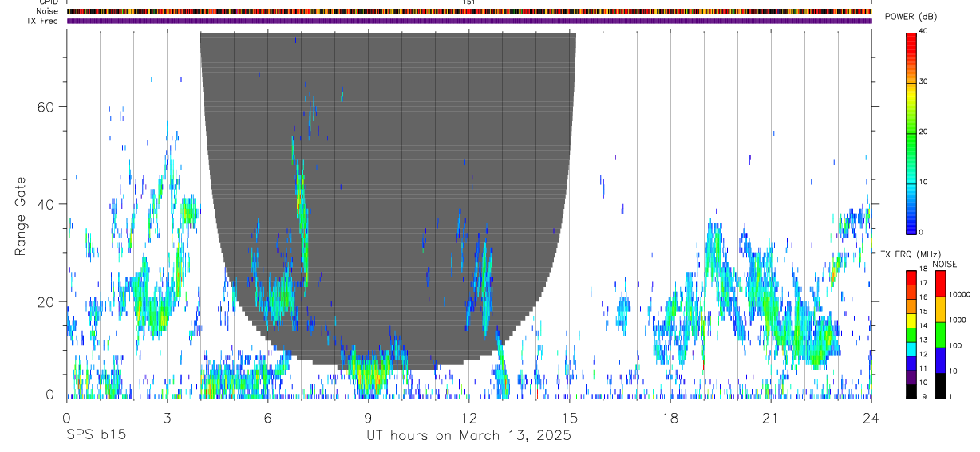980x452 pixels.
Task: Click the 'POWER (dB)' colorbar title
Action: (911, 17)
